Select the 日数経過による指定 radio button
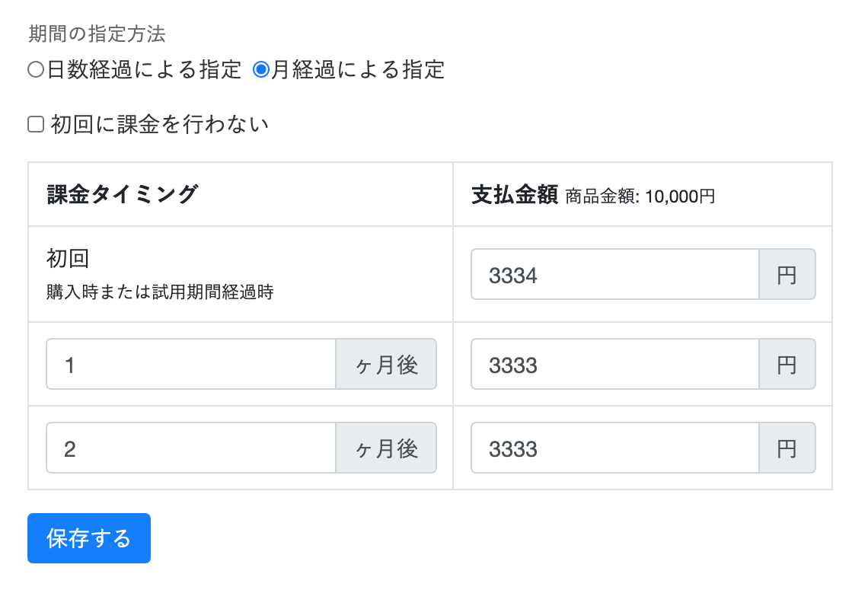Screen dimensions: 868x606 pos(35,70)
